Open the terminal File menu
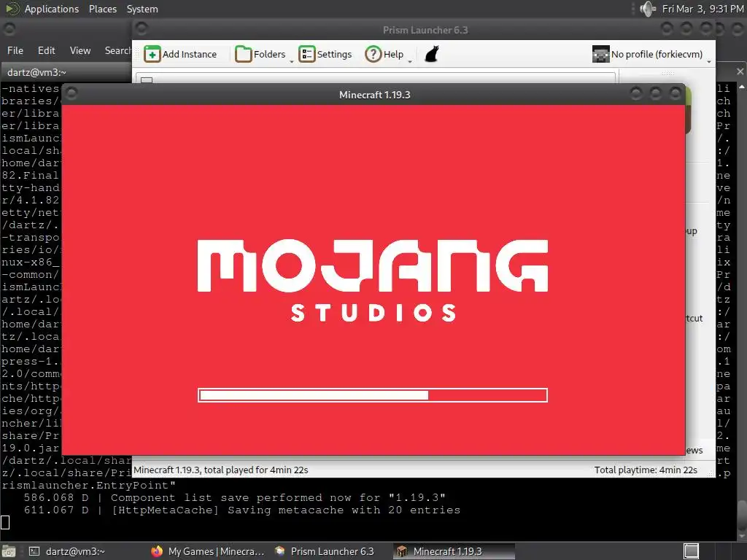 click(15, 50)
